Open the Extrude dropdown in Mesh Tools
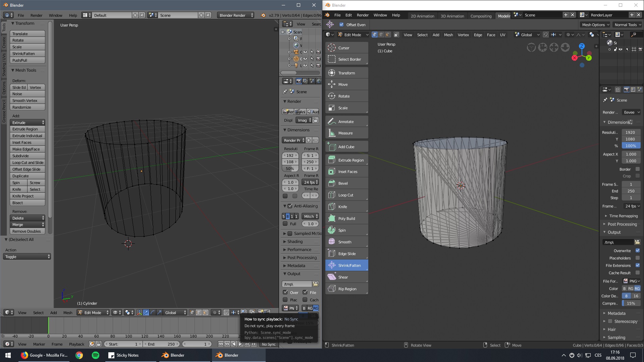This screenshot has height=362, width=644. coord(28,123)
